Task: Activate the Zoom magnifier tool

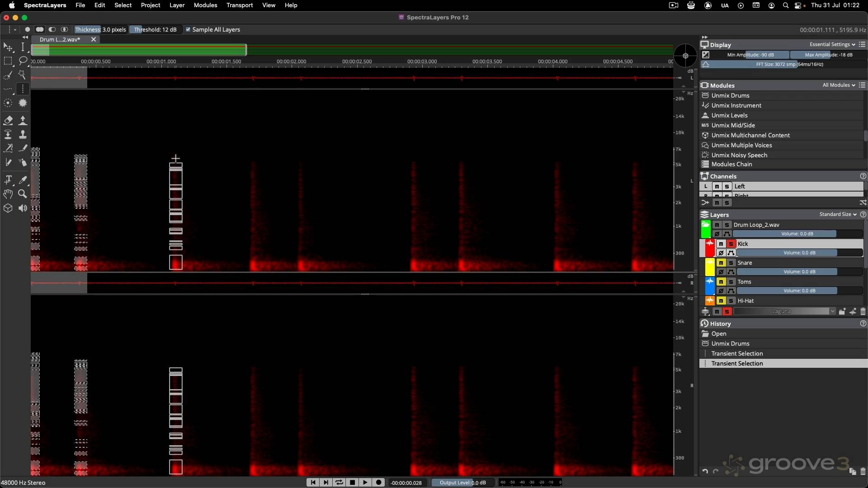Action: coord(23,194)
